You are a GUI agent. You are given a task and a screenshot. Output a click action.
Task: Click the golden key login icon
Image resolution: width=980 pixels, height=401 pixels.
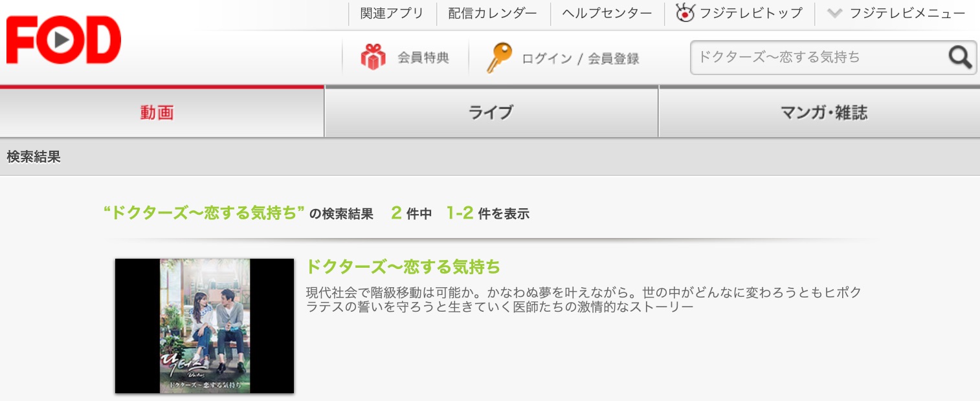[x=498, y=58]
